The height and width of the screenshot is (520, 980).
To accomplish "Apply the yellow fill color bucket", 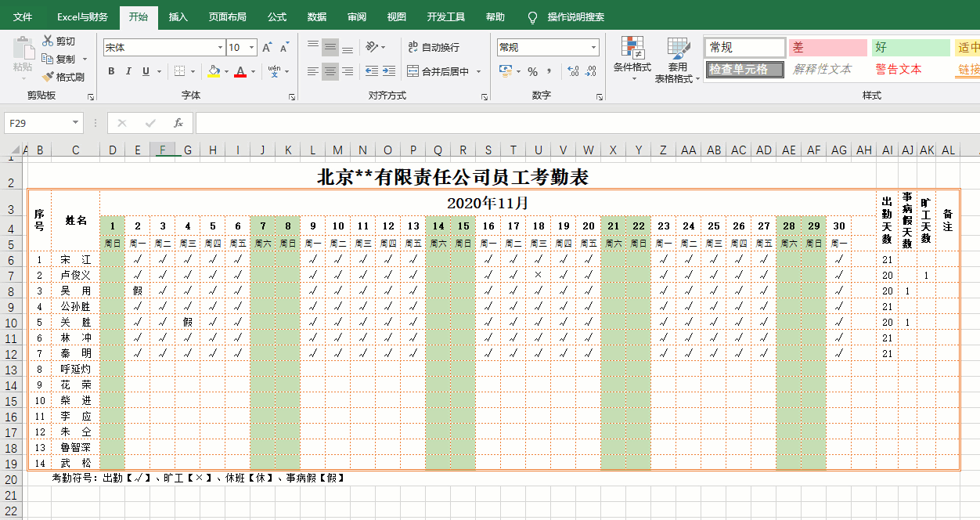I will click(x=214, y=71).
